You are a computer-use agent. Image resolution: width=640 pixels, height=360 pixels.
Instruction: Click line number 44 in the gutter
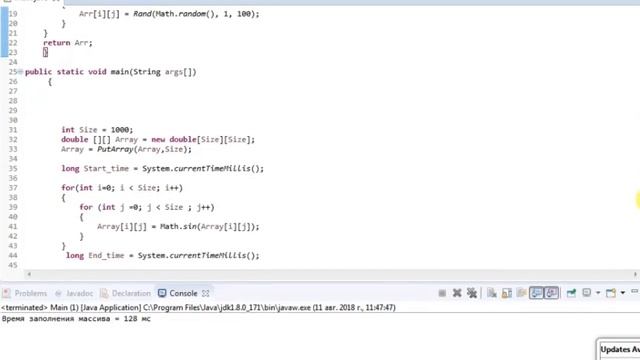(13, 256)
